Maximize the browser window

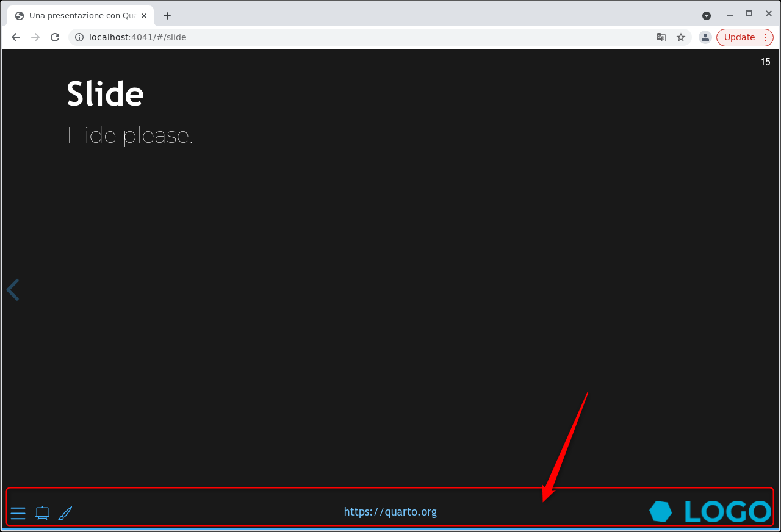749,14
